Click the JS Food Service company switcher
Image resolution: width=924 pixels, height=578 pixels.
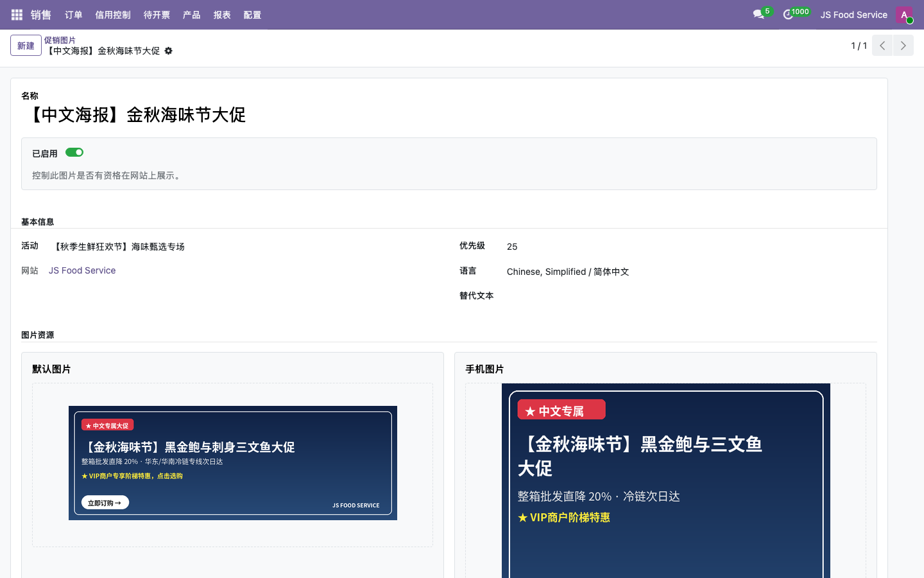click(x=853, y=14)
